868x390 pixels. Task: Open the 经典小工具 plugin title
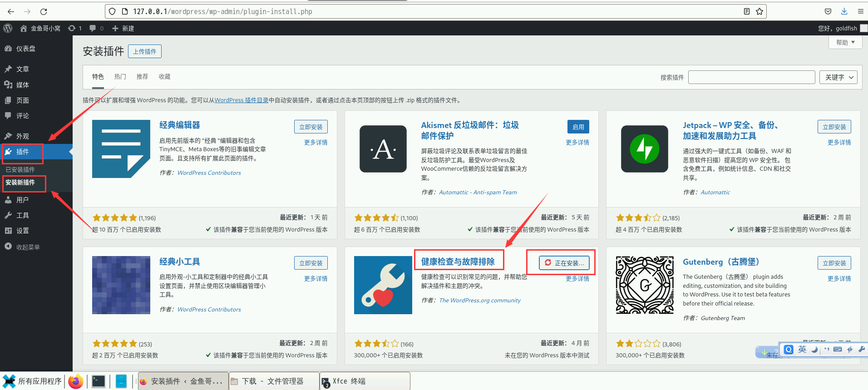[x=180, y=262]
